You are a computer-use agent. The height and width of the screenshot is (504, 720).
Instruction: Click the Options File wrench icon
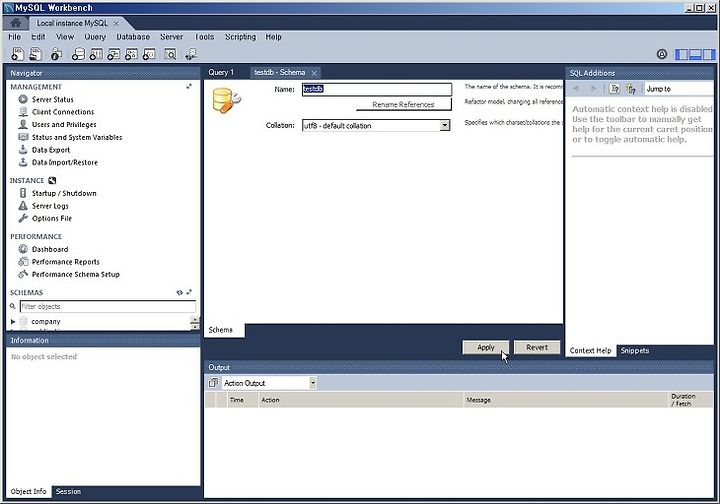pyautogui.click(x=23, y=218)
